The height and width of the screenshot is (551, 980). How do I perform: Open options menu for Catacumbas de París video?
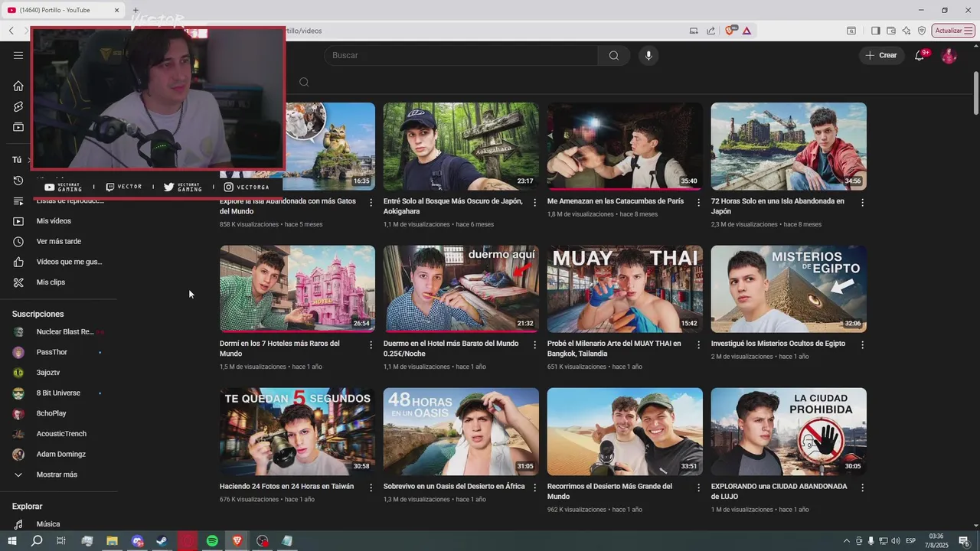click(x=698, y=203)
